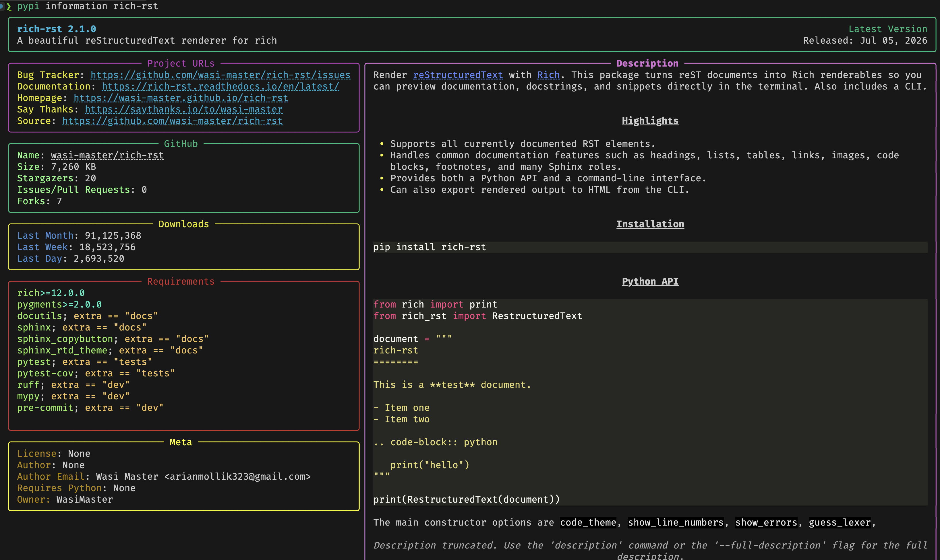Click the 'show_errors' inline code option
The image size is (940, 560).
click(x=766, y=523)
